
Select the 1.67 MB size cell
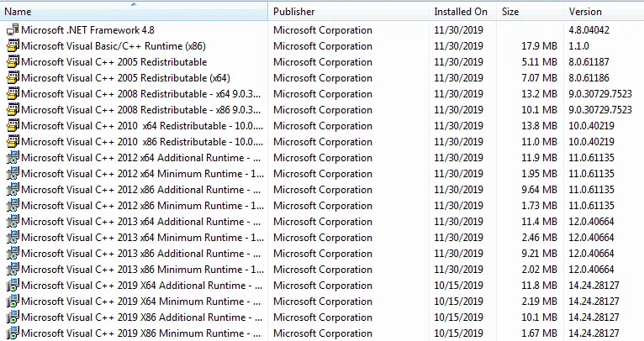coord(539,333)
